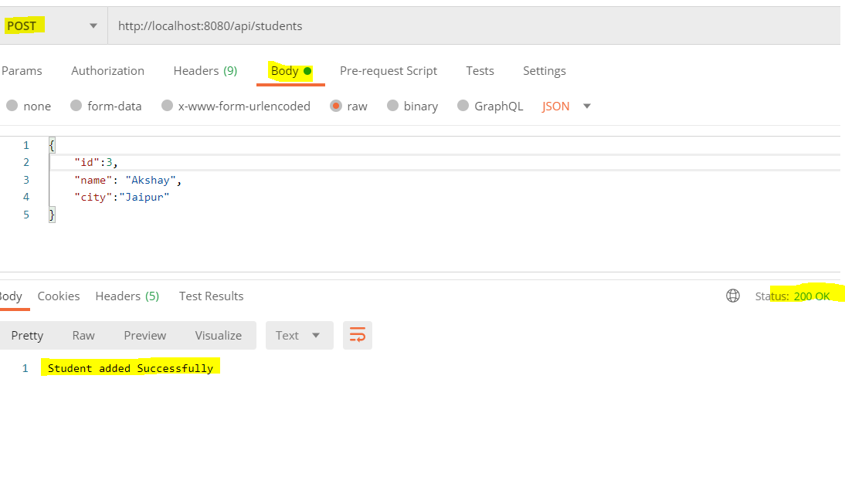Viewport: 845px width, 504px height.
Task: Select the raw body radio button
Action: pos(336,106)
